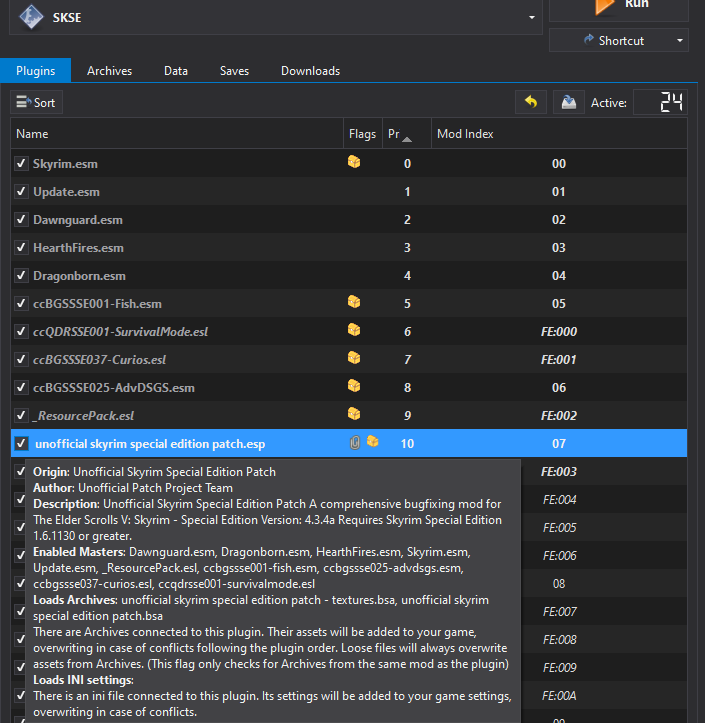Click the create backup icon beside Active
This screenshot has width=705, height=723.
click(x=568, y=102)
